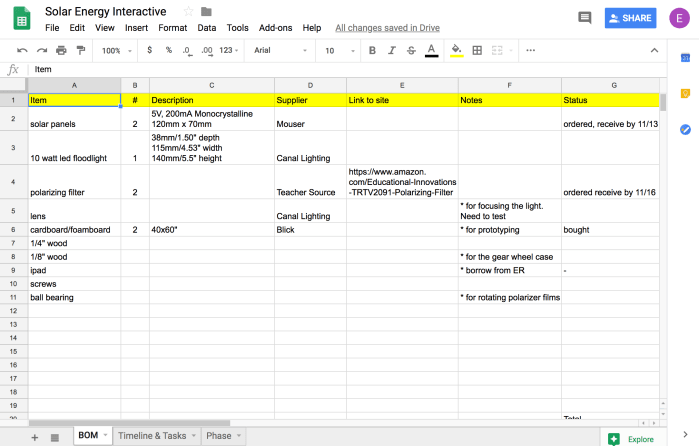
Task: Open the zoom 100% dropdown
Action: click(116, 50)
